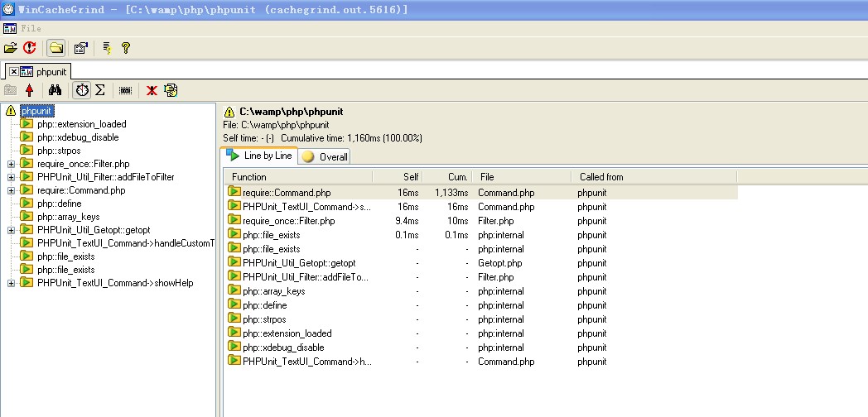Expand the require_once::Filter.php tree node
Image resolution: width=868 pixels, height=417 pixels.
[x=12, y=164]
